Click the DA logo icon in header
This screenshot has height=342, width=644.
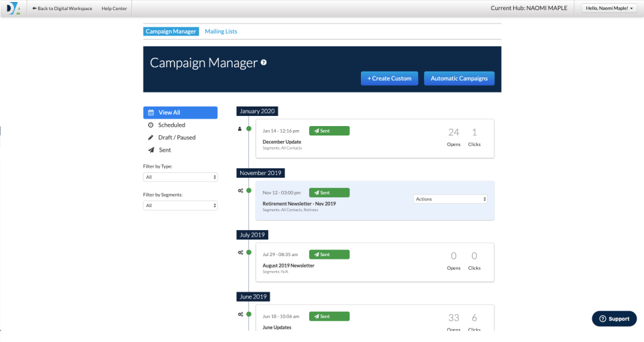pyautogui.click(x=13, y=8)
